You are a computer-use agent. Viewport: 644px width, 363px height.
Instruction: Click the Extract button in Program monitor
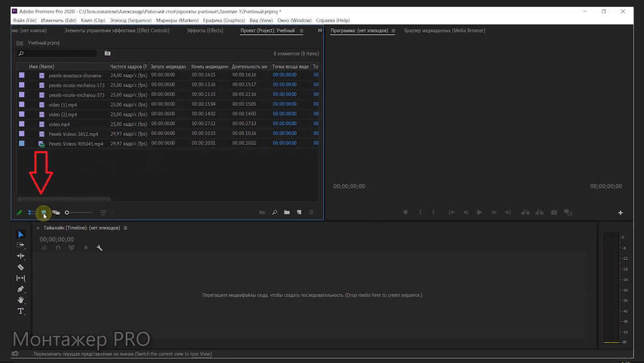point(539,213)
